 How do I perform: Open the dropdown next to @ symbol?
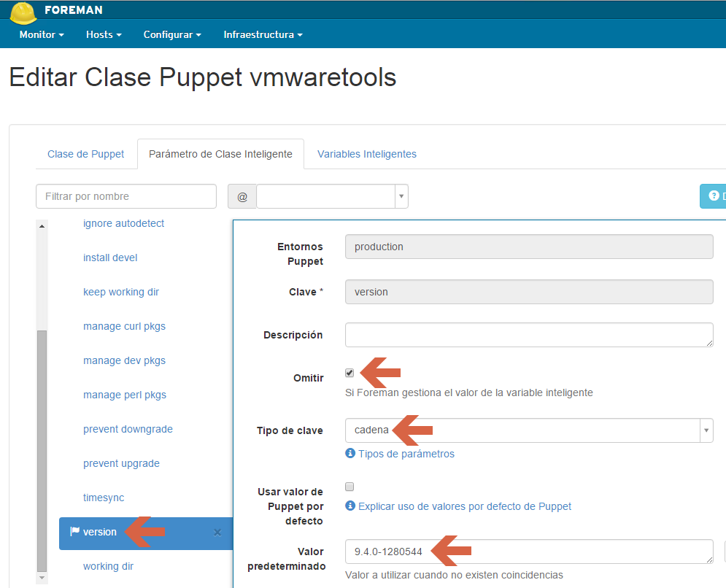[332, 196]
